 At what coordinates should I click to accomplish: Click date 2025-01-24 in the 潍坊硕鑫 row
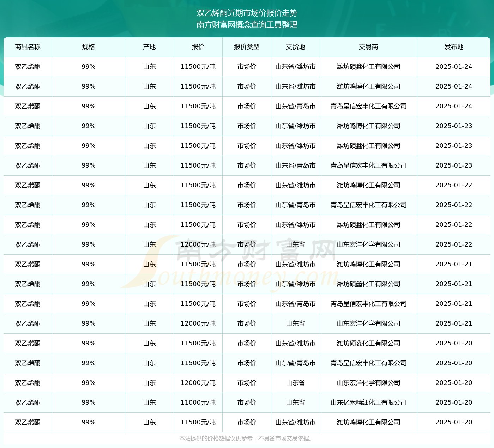tap(454, 67)
